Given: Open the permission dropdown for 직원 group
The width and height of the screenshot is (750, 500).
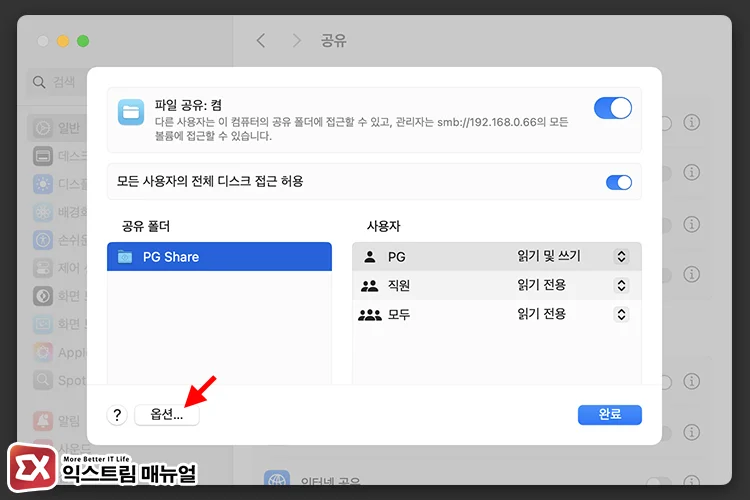Looking at the screenshot, I should (x=621, y=286).
